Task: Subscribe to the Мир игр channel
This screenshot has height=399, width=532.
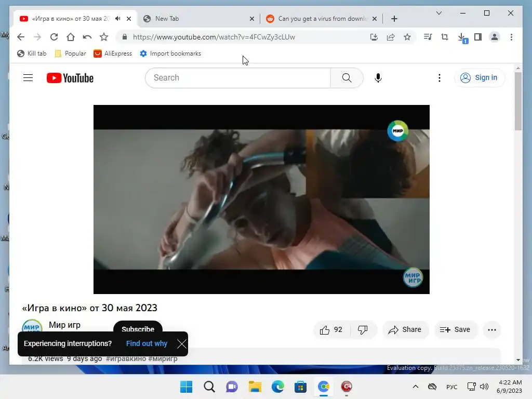Action: [x=138, y=327]
